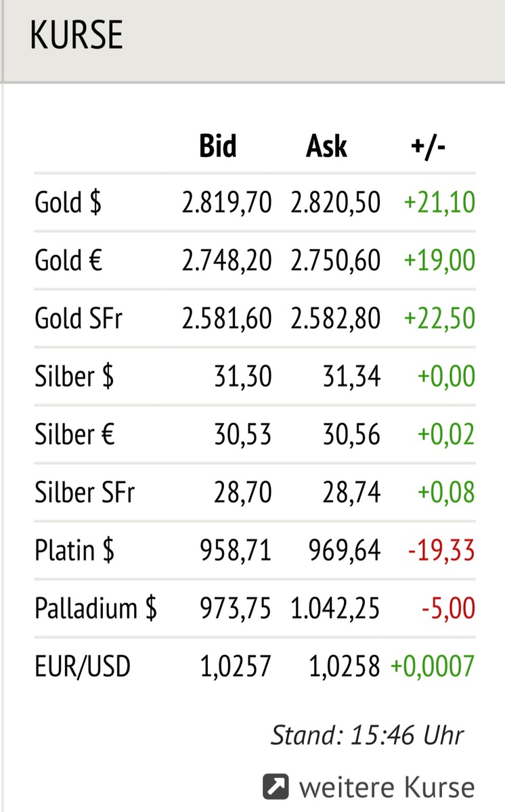Click the Platin $ change value -19,33

click(441, 551)
